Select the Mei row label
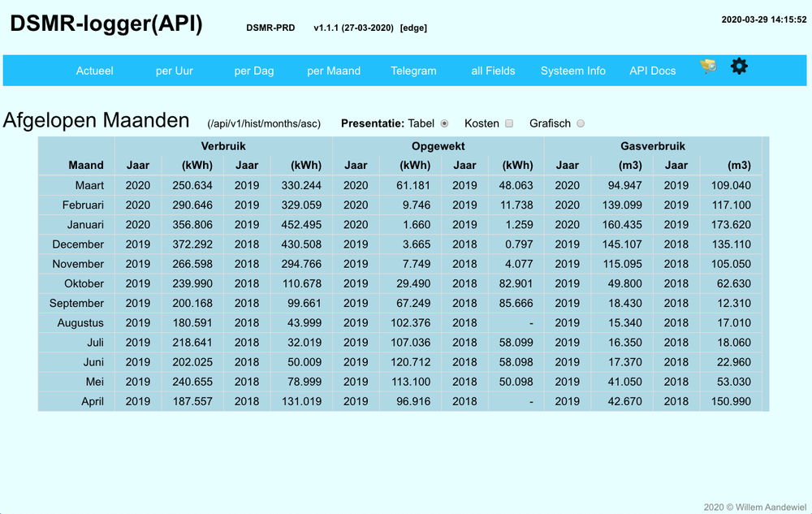Image resolution: width=812 pixels, height=514 pixels. (95, 382)
